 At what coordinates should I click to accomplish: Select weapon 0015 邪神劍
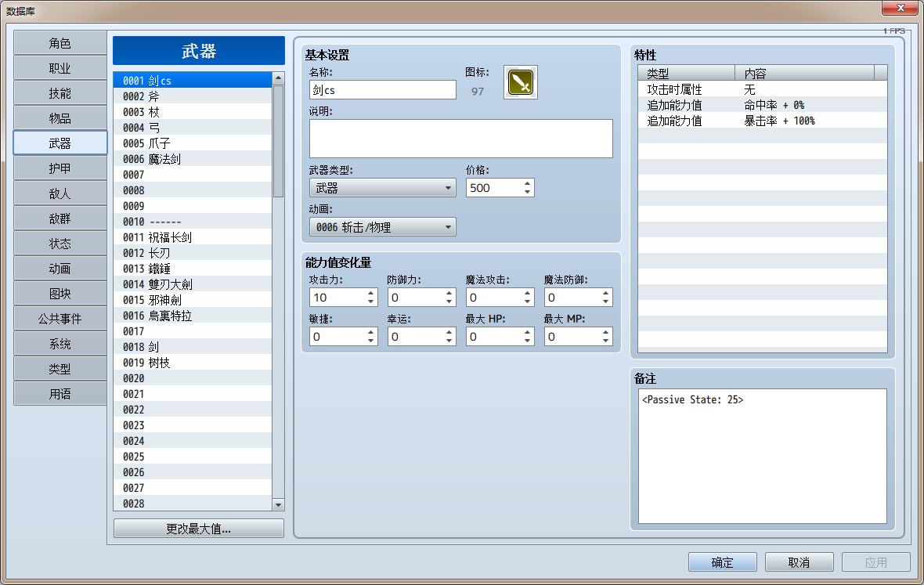coord(193,300)
